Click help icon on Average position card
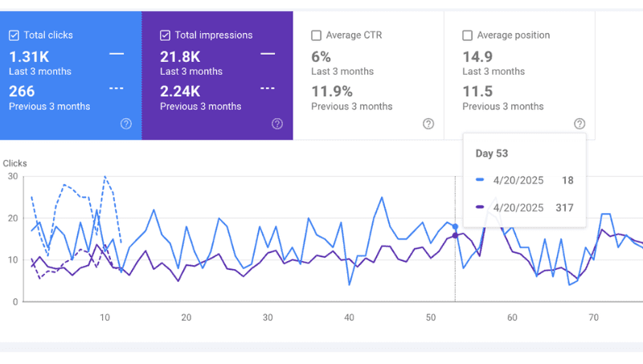643x364 pixels. coord(580,124)
